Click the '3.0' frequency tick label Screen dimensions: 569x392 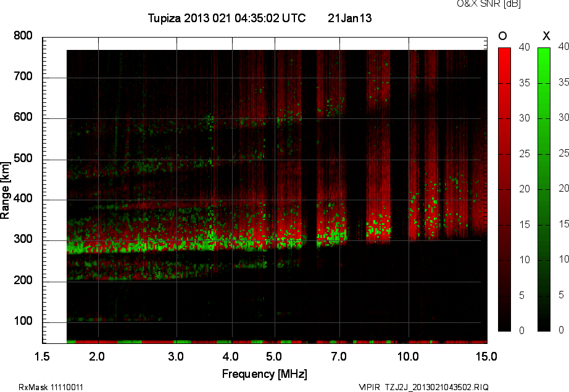[x=176, y=356]
